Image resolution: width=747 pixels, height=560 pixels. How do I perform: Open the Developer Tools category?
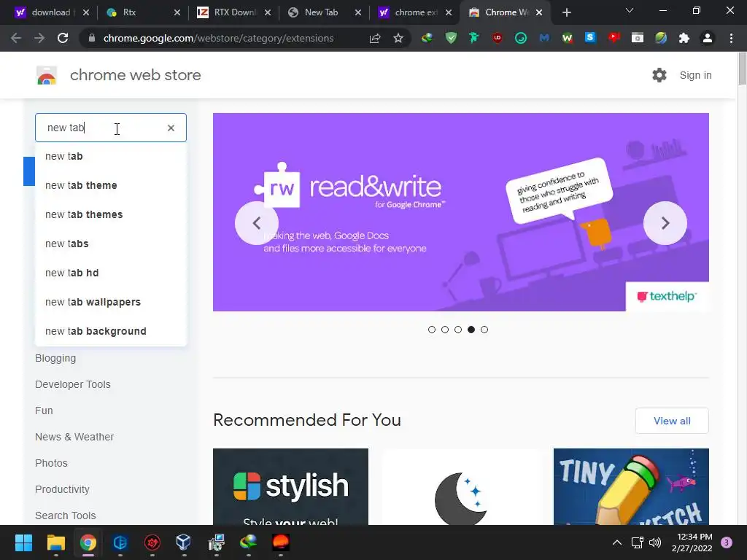click(x=72, y=384)
